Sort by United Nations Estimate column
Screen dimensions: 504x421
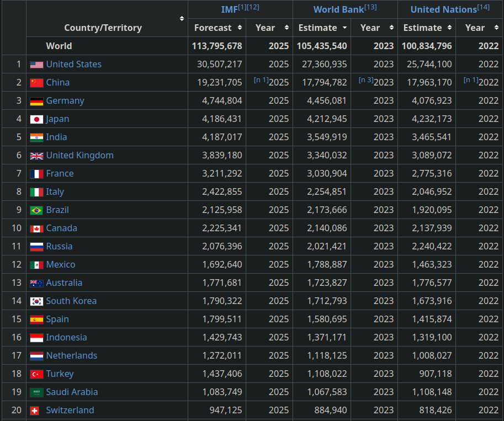449,28
